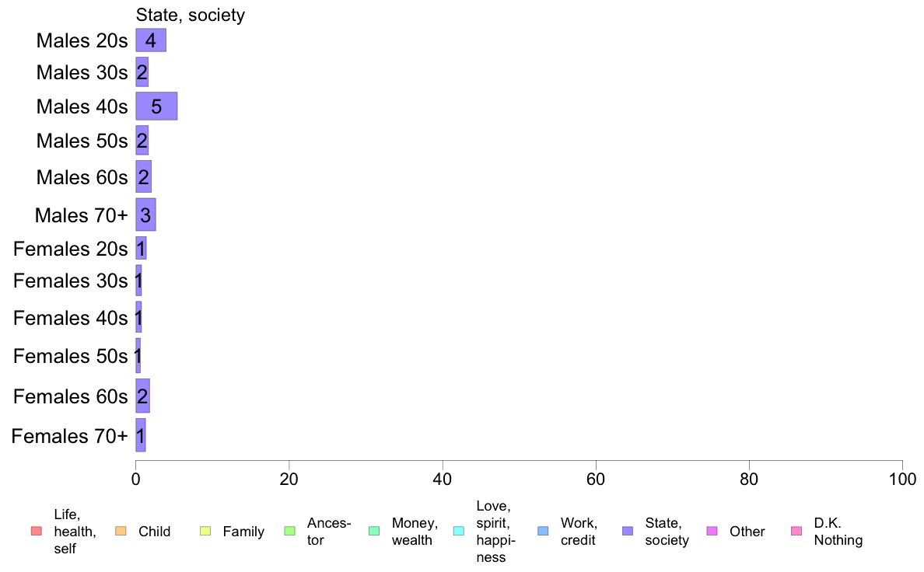Image resolution: width=924 pixels, height=572 pixels.
Task: Click the State, society chart title
Action: [x=191, y=15]
